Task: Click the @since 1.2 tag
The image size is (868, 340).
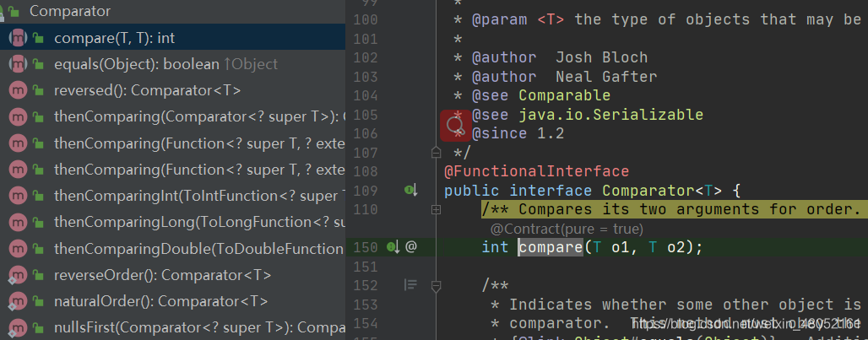Action: pyautogui.click(x=518, y=133)
